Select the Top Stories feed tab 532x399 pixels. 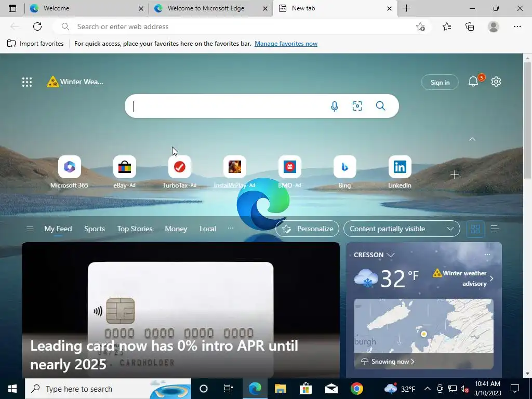click(135, 229)
